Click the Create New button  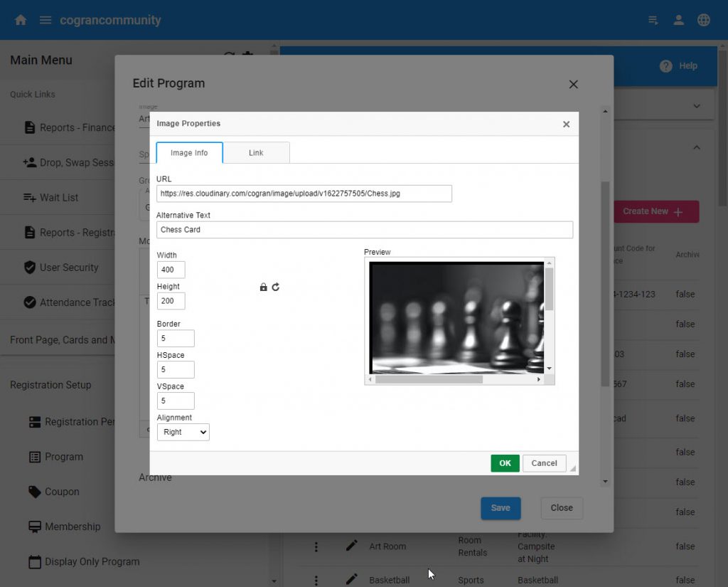[x=656, y=211]
